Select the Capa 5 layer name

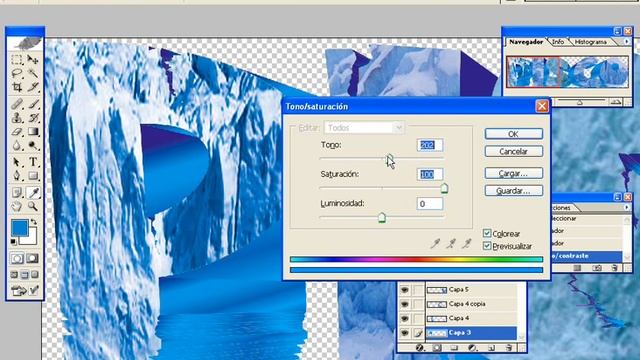[x=458, y=289]
